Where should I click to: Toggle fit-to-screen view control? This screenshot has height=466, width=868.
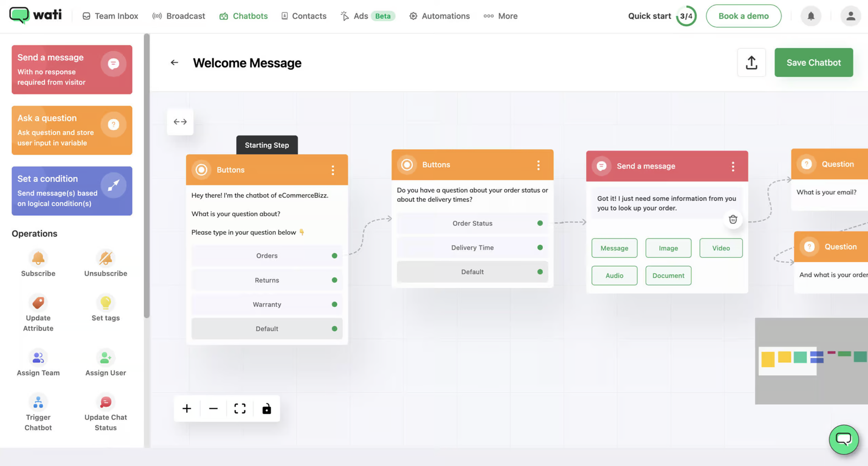240,408
